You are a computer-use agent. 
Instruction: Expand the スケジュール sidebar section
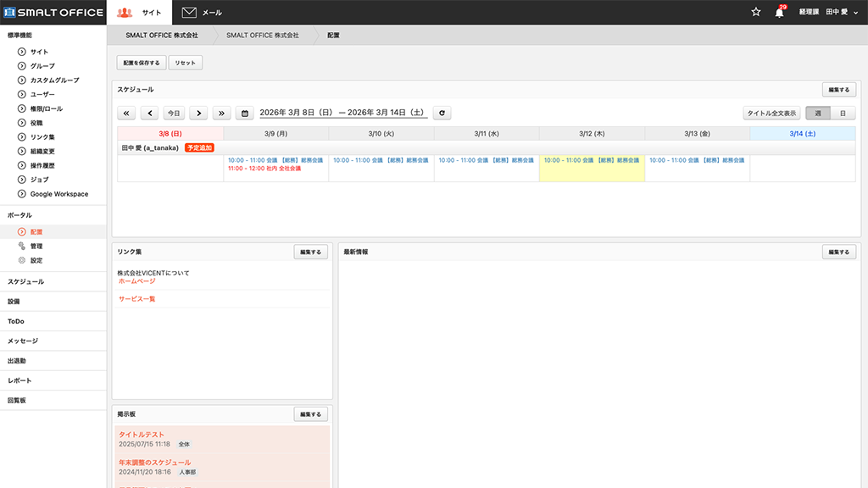pos(26,281)
